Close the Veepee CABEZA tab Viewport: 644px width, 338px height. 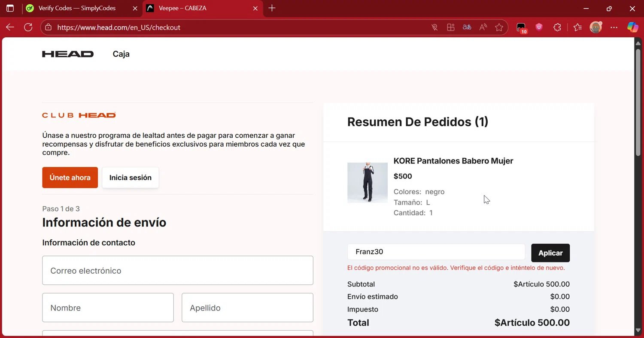click(255, 8)
